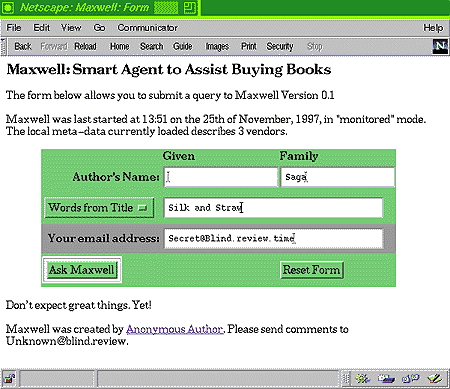Reload the current page

click(x=85, y=46)
